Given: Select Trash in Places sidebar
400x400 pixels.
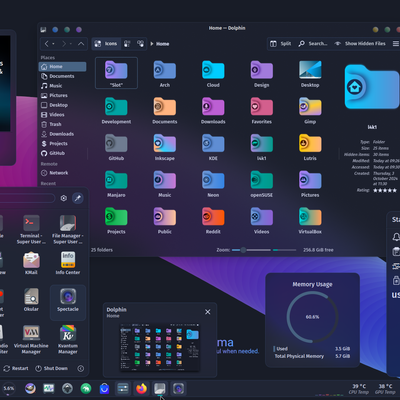Looking at the screenshot, I should (x=62, y=124).
